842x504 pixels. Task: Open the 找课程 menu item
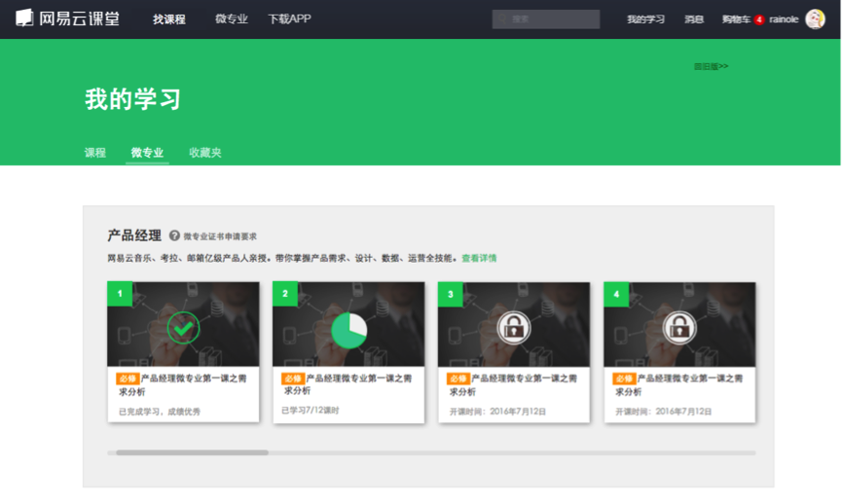pyautogui.click(x=169, y=19)
